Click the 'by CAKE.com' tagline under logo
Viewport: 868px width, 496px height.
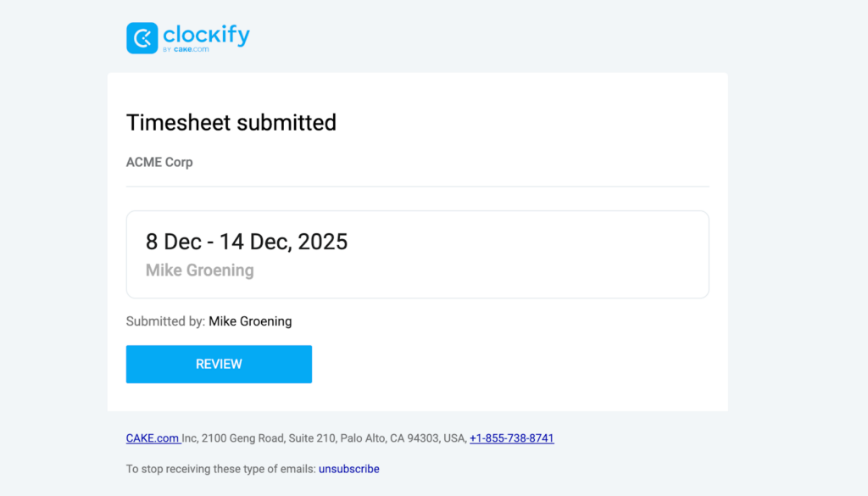(186, 50)
